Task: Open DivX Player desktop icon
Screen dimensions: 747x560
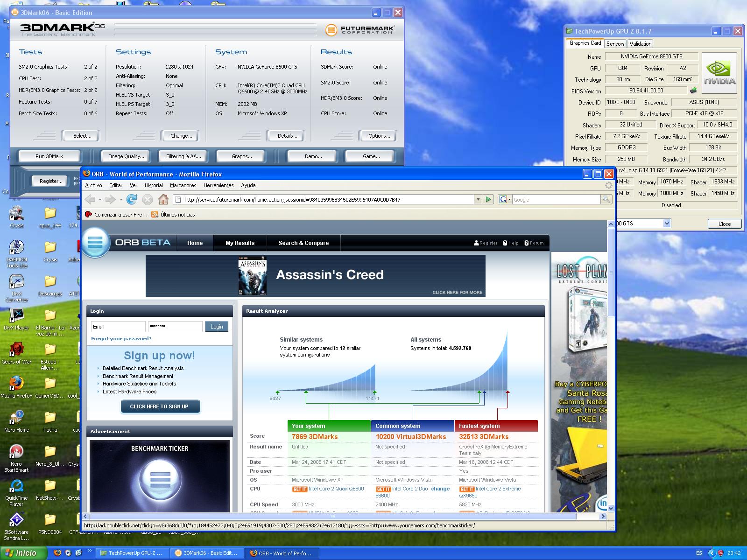Action: coord(16,319)
